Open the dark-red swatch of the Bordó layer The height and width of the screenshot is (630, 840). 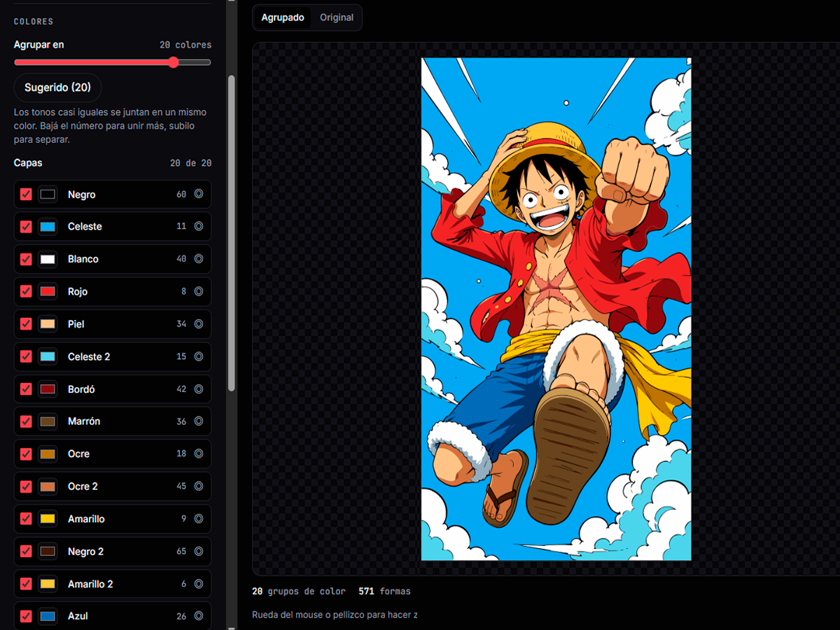click(x=48, y=388)
